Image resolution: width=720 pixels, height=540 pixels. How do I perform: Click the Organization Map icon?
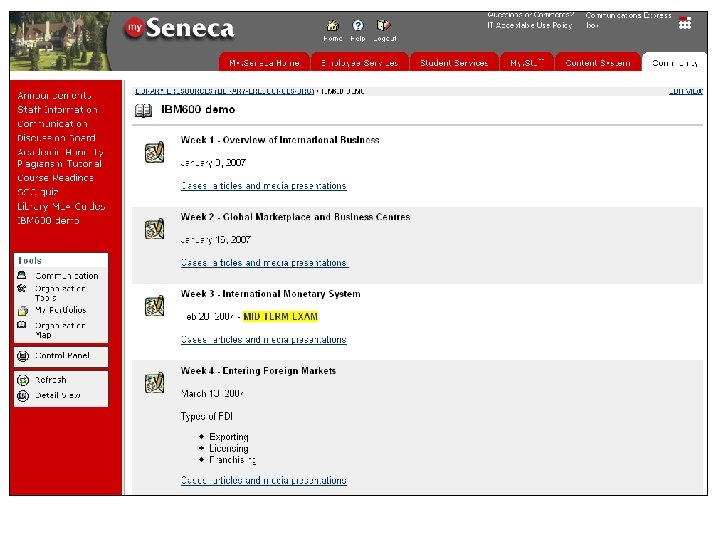point(22,325)
